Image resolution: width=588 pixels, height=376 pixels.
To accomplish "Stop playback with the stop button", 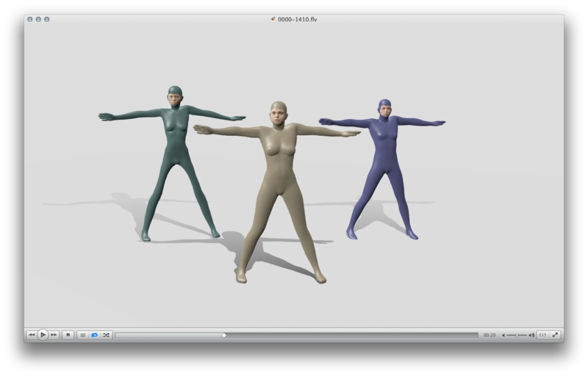I will [68, 335].
